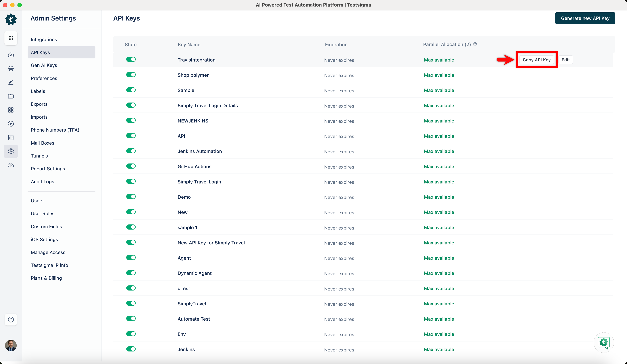Select Plans & Billing menu item
Viewport: 627px width, 364px height.
pyautogui.click(x=46, y=278)
